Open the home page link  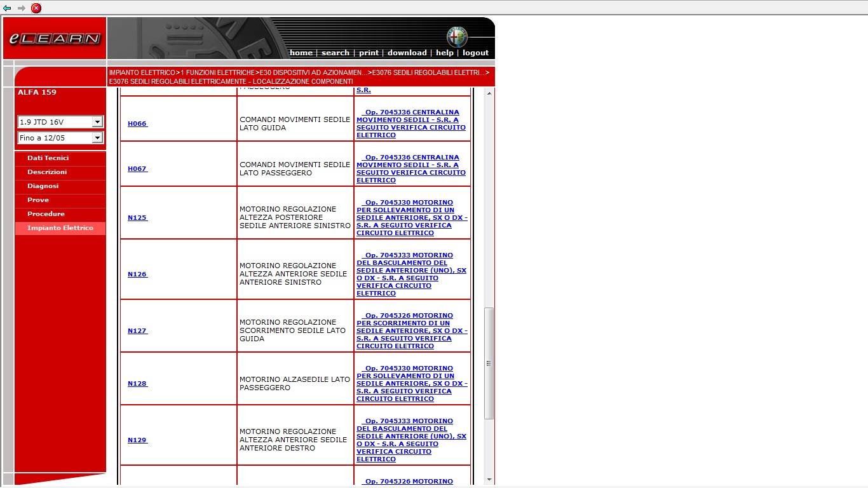301,53
